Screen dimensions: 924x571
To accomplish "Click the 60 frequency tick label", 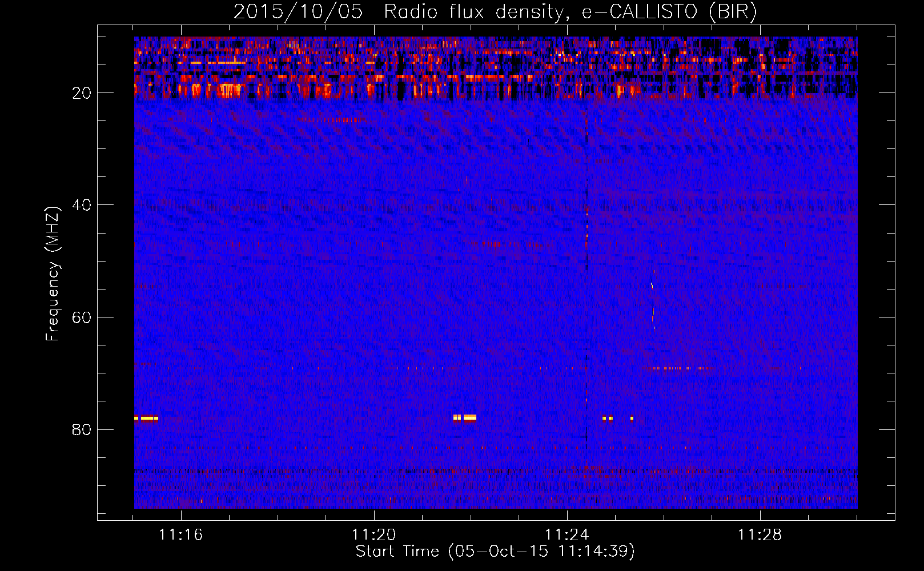I will coord(82,317).
